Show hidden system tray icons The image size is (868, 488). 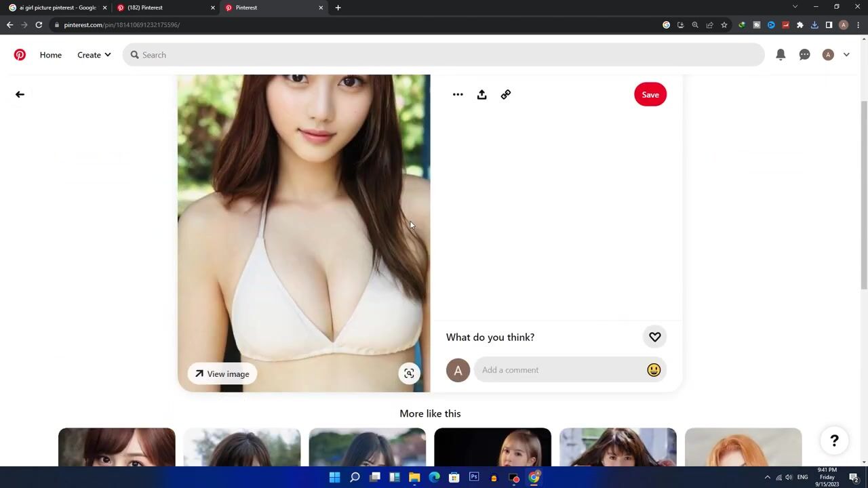(x=767, y=477)
